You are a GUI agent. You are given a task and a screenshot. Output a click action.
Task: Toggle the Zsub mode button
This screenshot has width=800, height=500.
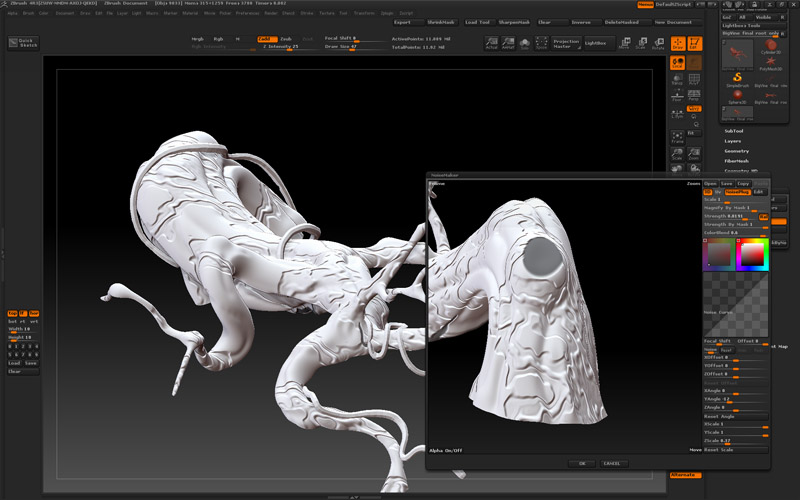(286, 39)
